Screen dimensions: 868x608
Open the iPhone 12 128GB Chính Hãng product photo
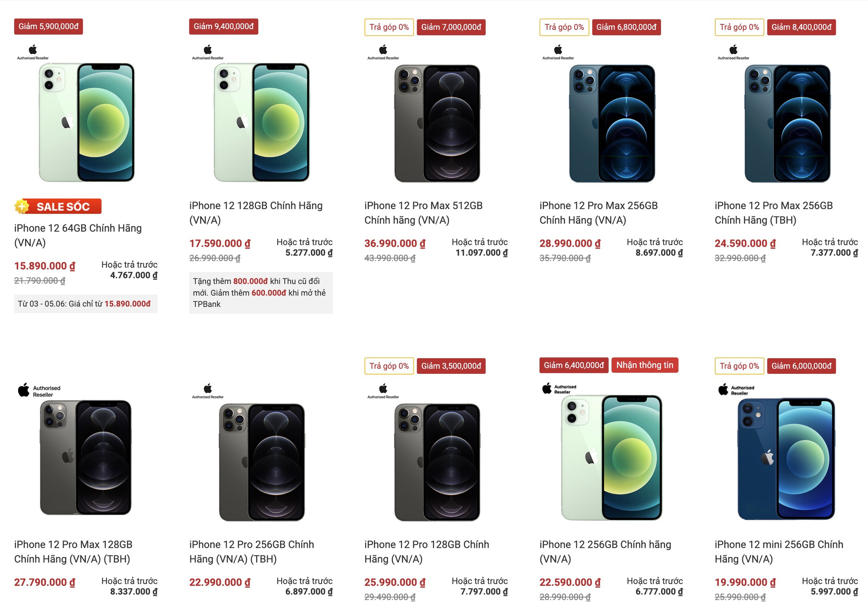[262, 122]
